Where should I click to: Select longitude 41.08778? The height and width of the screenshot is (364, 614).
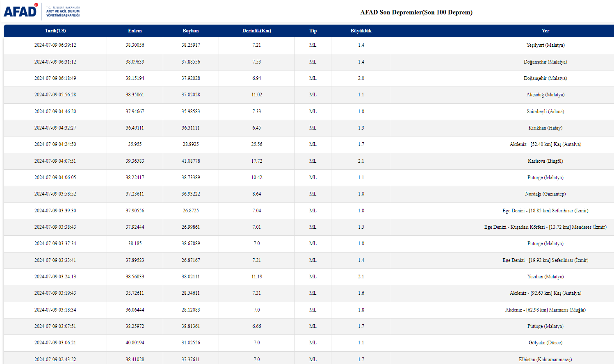(191, 161)
